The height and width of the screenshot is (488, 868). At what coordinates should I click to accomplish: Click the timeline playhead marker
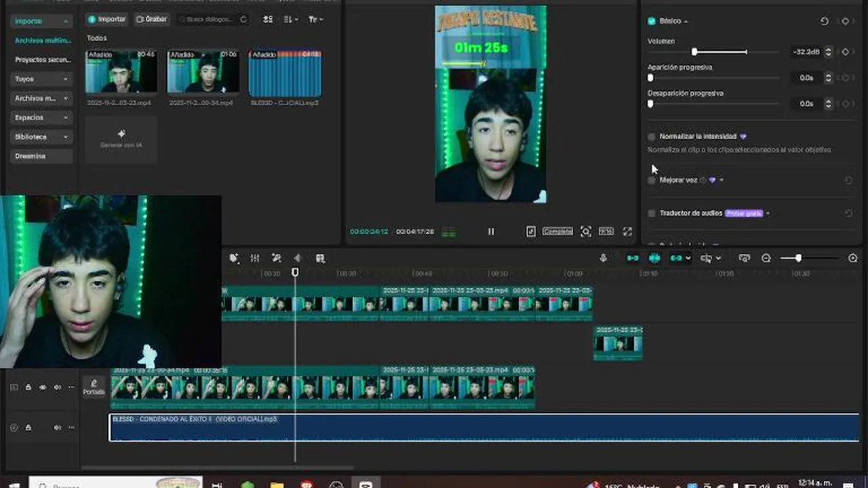coord(295,272)
